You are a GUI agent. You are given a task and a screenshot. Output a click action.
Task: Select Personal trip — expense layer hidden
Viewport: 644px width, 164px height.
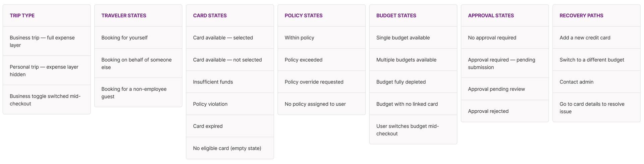pyautogui.click(x=47, y=70)
